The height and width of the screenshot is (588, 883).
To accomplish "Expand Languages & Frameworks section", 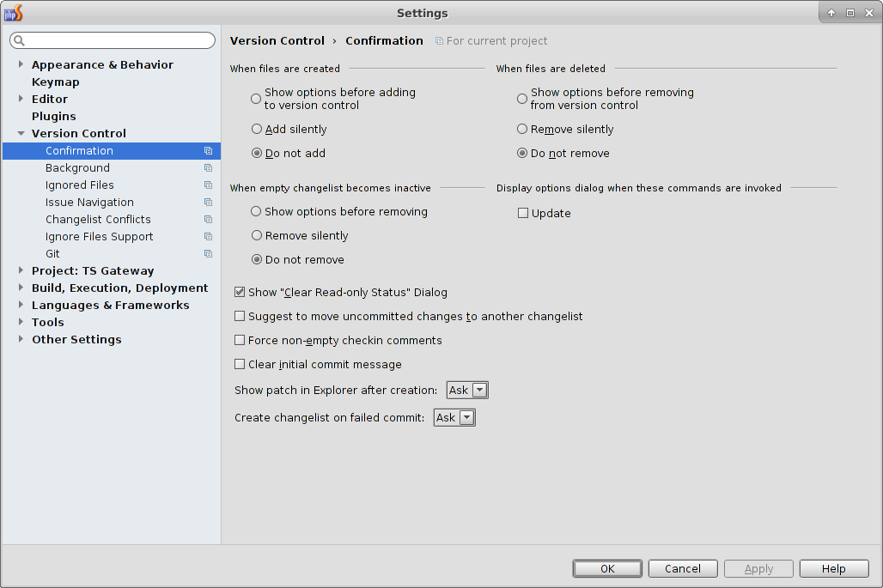I will (21, 305).
